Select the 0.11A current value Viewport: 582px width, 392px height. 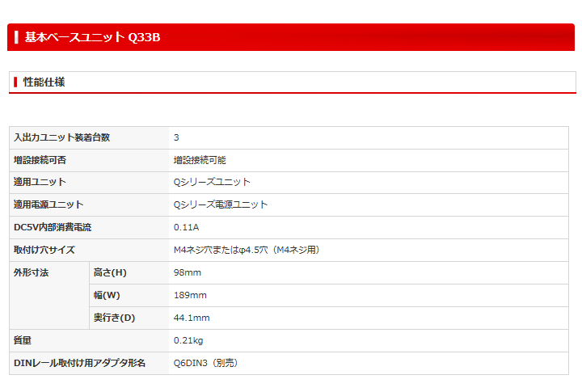[x=187, y=228]
